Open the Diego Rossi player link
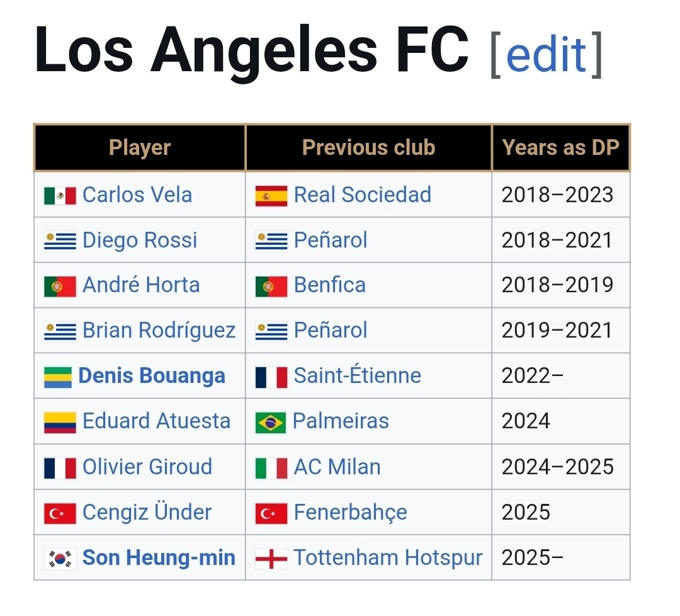Image resolution: width=680 pixels, height=616 pixels. (140, 240)
